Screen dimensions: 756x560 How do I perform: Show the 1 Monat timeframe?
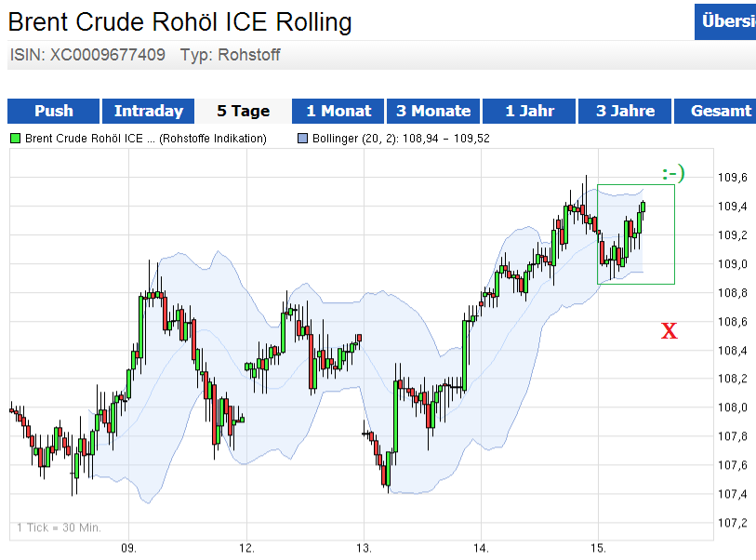(338, 111)
